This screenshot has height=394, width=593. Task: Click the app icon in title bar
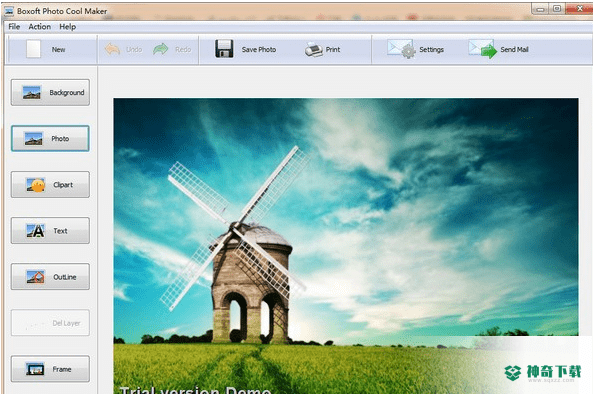[9, 11]
